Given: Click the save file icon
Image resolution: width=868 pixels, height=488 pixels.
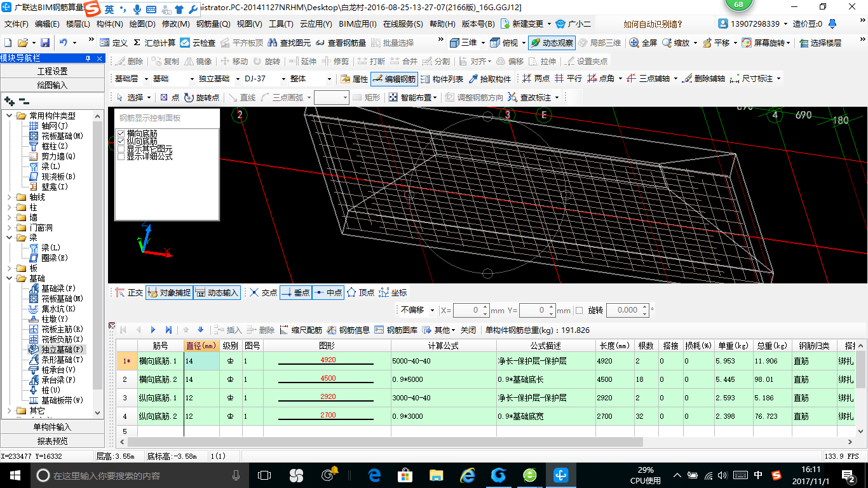Looking at the screenshot, I should click(x=45, y=43).
